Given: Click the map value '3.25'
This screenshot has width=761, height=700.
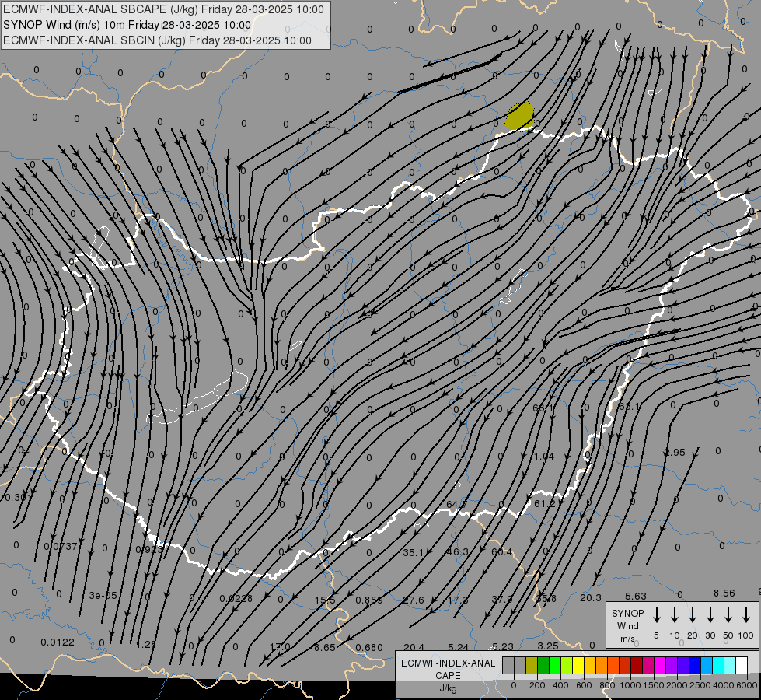Looking at the screenshot, I should point(548,646).
